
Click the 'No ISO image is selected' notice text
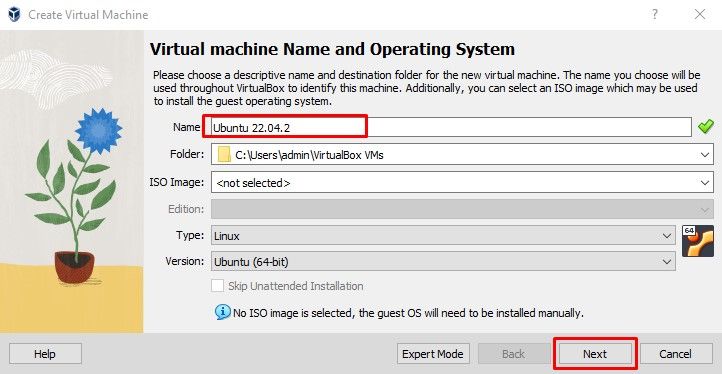tap(408, 313)
